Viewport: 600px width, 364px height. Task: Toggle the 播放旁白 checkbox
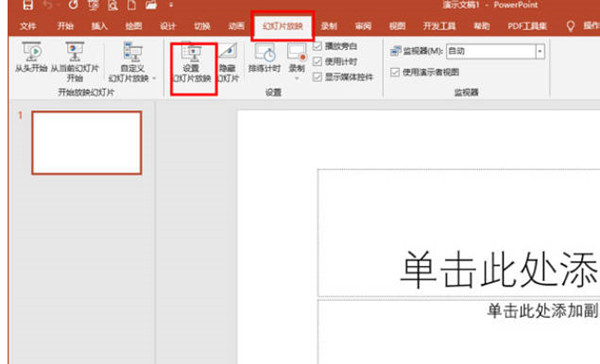(317, 46)
